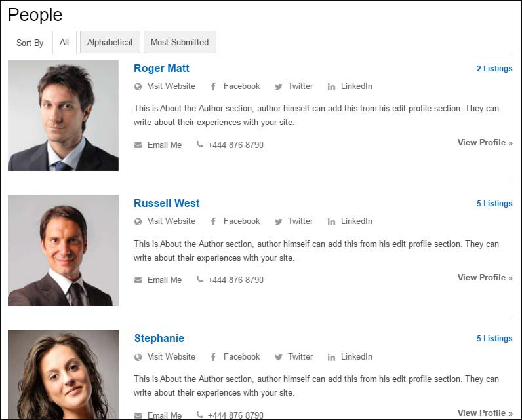Click Roger Matt's About the Author description

[316, 115]
